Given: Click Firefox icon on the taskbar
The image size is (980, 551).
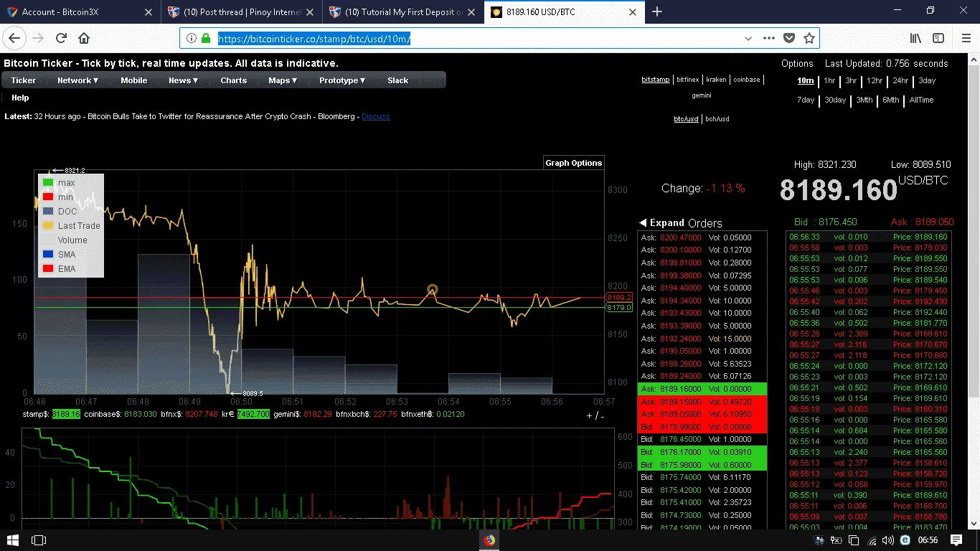Looking at the screenshot, I should click(489, 540).
